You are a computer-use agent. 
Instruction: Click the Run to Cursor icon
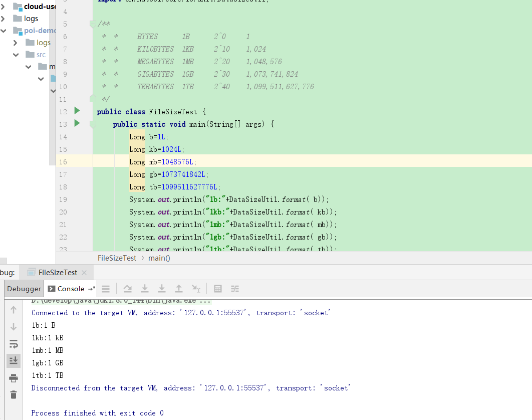196,289
